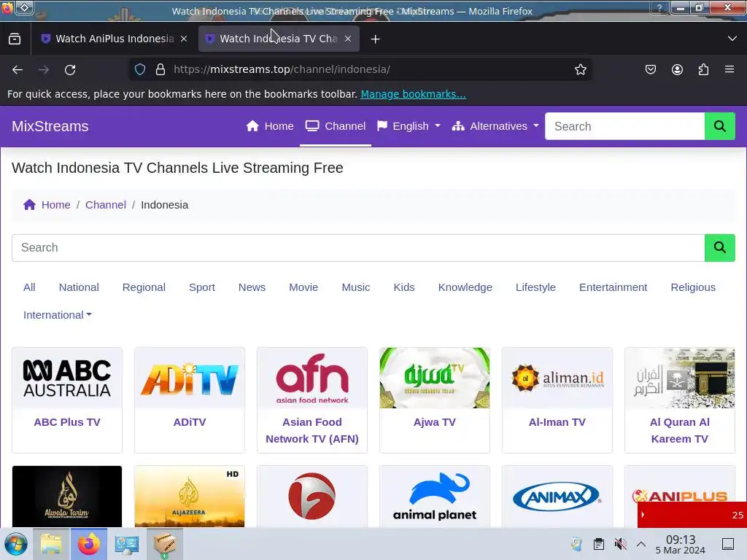Focus the channel Search field
Viewport: 747px width, 560px height.
tap(358, 248)
